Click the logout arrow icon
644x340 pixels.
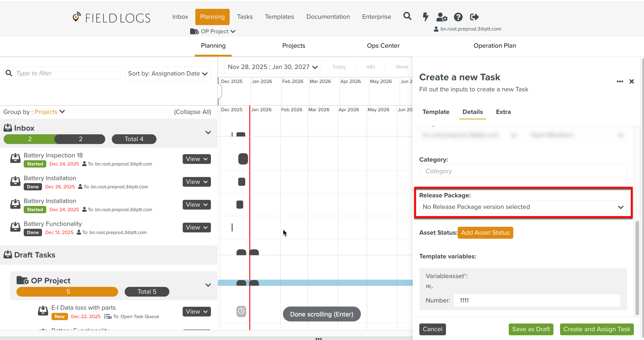point(474,17)
